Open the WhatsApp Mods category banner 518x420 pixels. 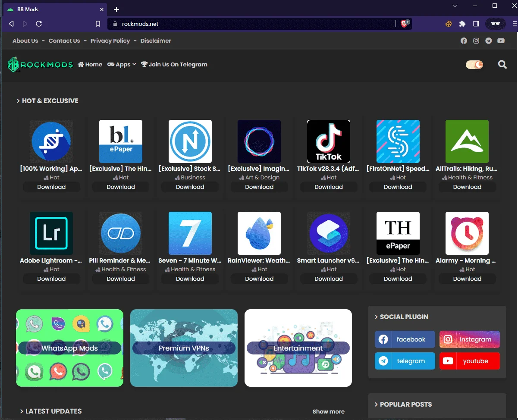click(x=69, y=348)
